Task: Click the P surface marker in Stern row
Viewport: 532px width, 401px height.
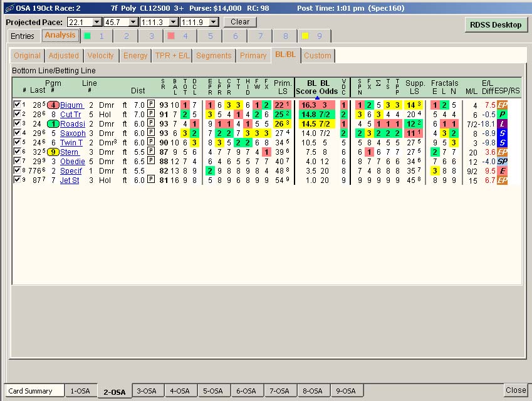Action: [151, 151]
